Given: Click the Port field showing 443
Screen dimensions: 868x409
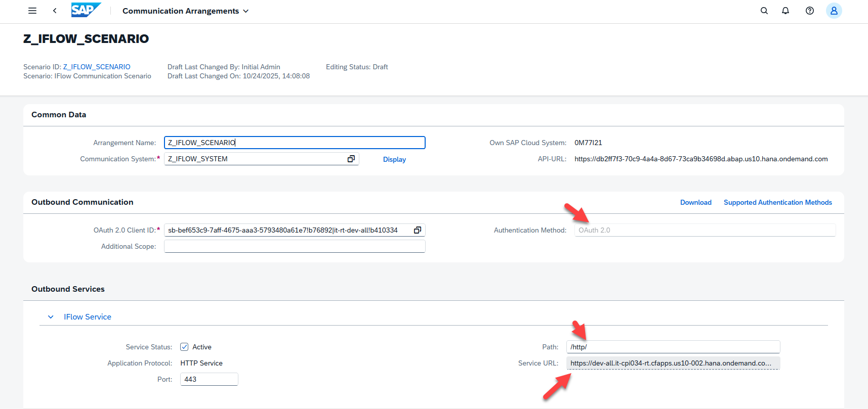Looking at the screenshot, I should 209,379.
